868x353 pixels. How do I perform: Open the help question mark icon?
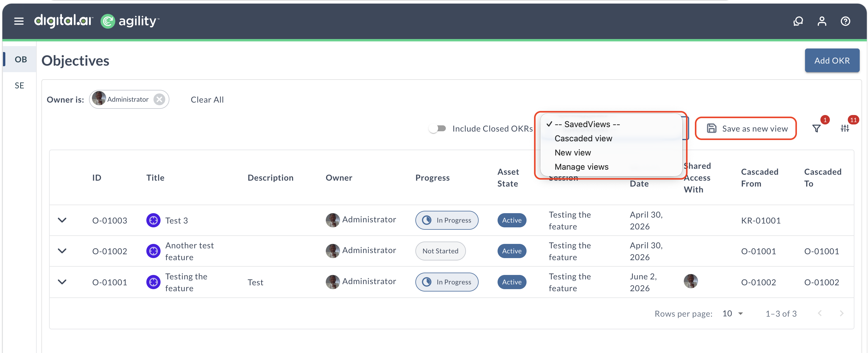pyautogui.click(x=846, y=21)
